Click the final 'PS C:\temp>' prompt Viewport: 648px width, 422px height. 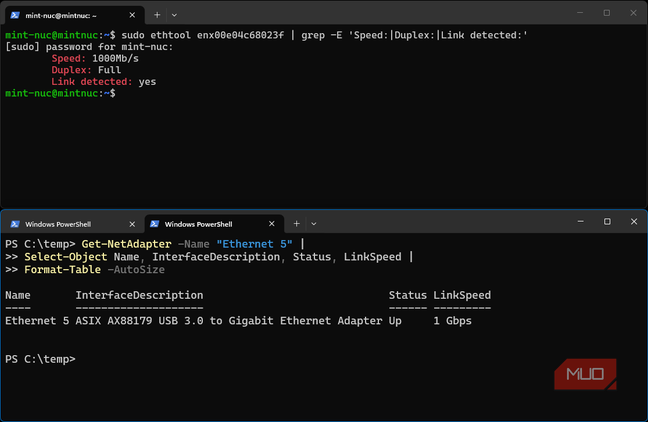click(40, 359)
